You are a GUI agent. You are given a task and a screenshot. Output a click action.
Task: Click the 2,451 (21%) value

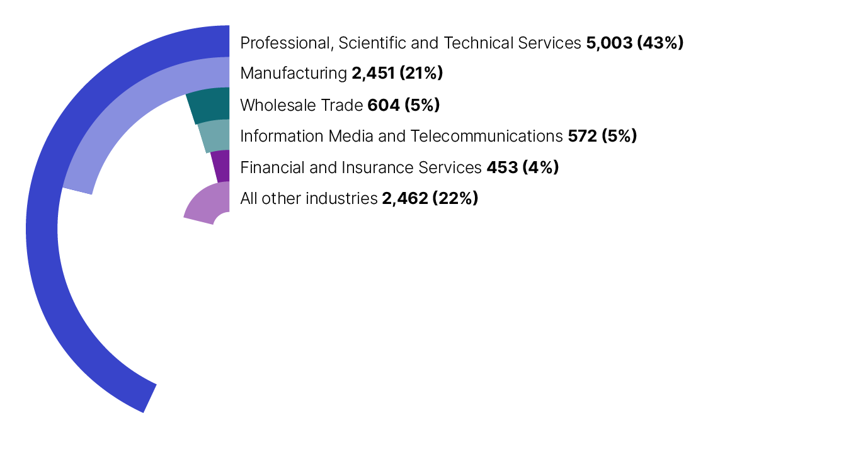pos(397,74)
